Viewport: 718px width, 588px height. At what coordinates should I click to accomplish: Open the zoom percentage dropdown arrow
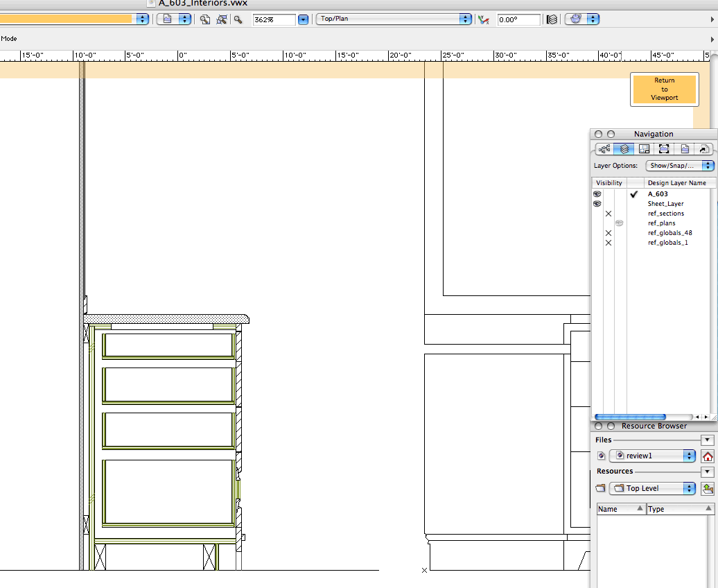pos(303,19)
